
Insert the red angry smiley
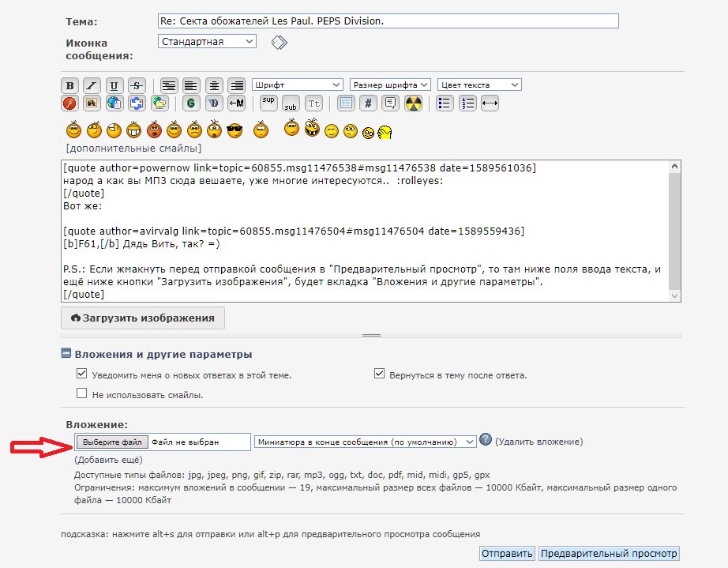tap(154, 130)
